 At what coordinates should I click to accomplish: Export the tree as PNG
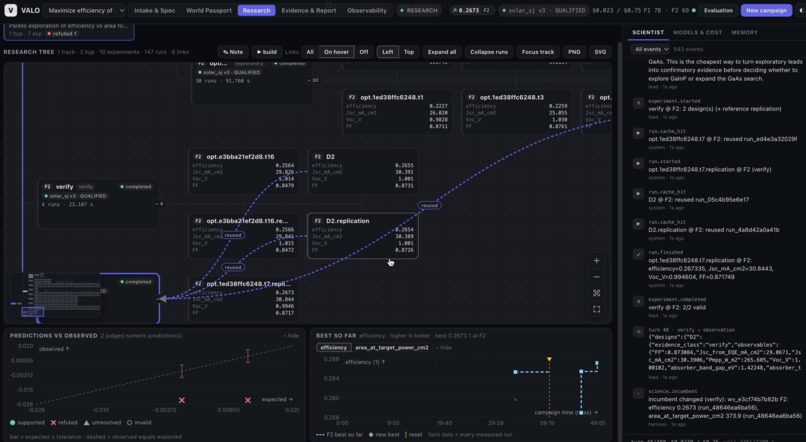pos(574,52)
